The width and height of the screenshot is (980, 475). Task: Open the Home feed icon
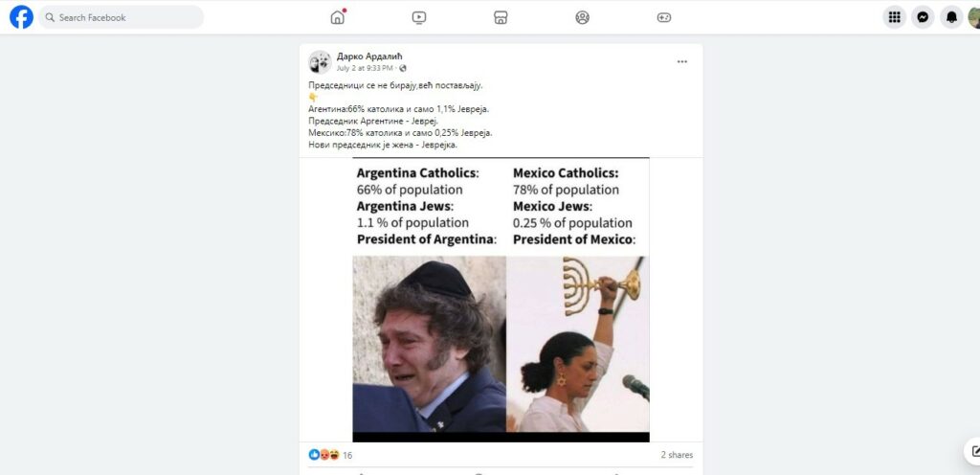(338, 17)
